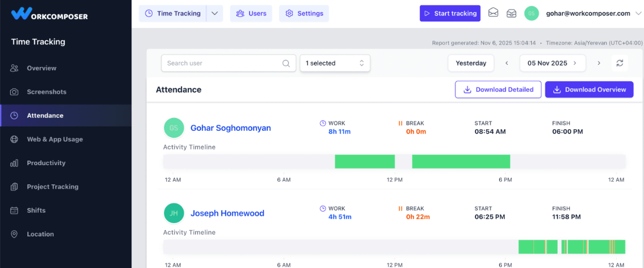Click the Attendance clock icon in sidebar
This screenshot has width=644, height=268.
pos(14,115)
